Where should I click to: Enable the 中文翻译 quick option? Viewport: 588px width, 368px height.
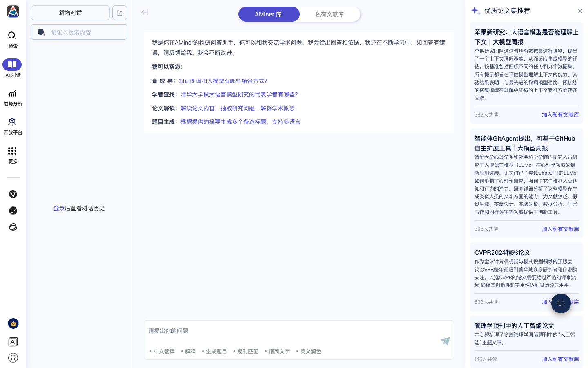(164, 351)
